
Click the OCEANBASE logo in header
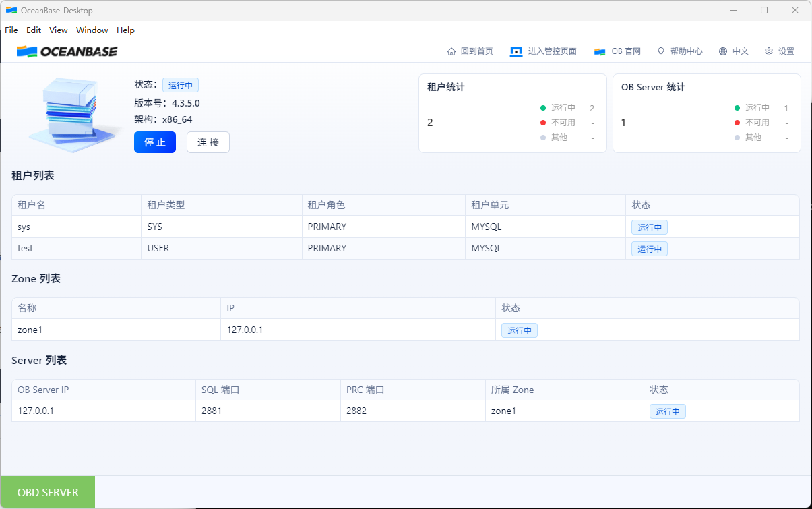coord(67,51)
